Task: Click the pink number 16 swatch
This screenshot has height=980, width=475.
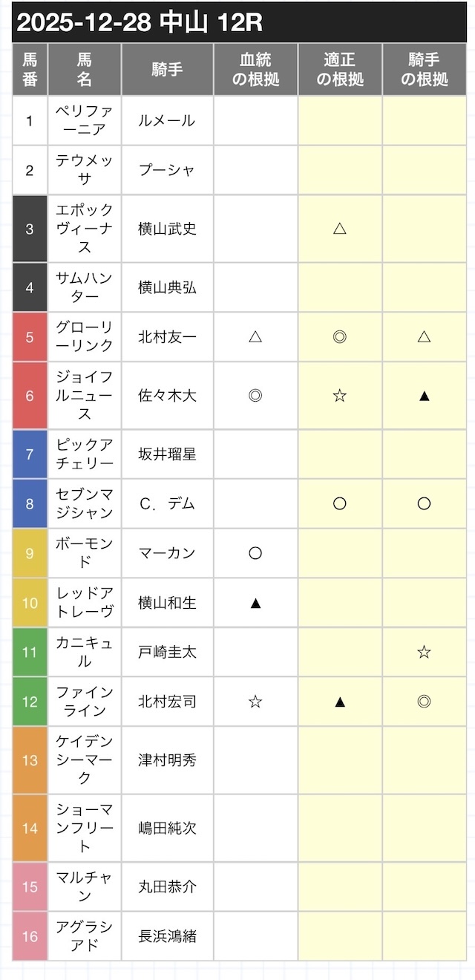Action: point(30,936)
